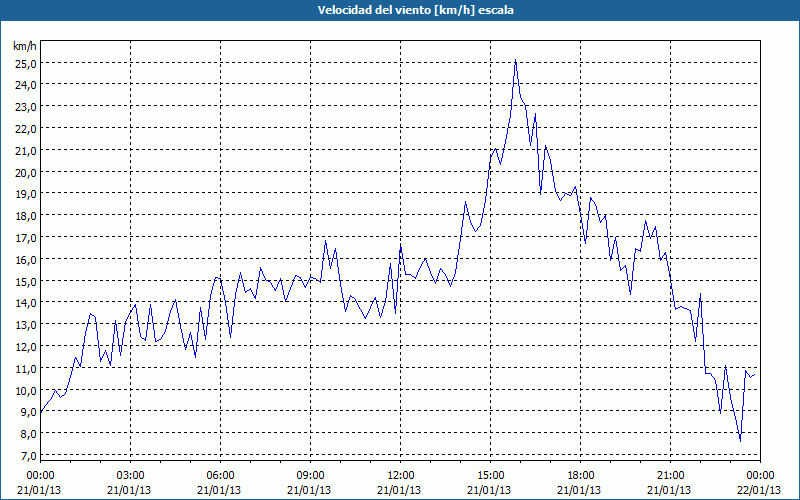Click the 03:00 time axis label
800x500 pixels.
130,476
